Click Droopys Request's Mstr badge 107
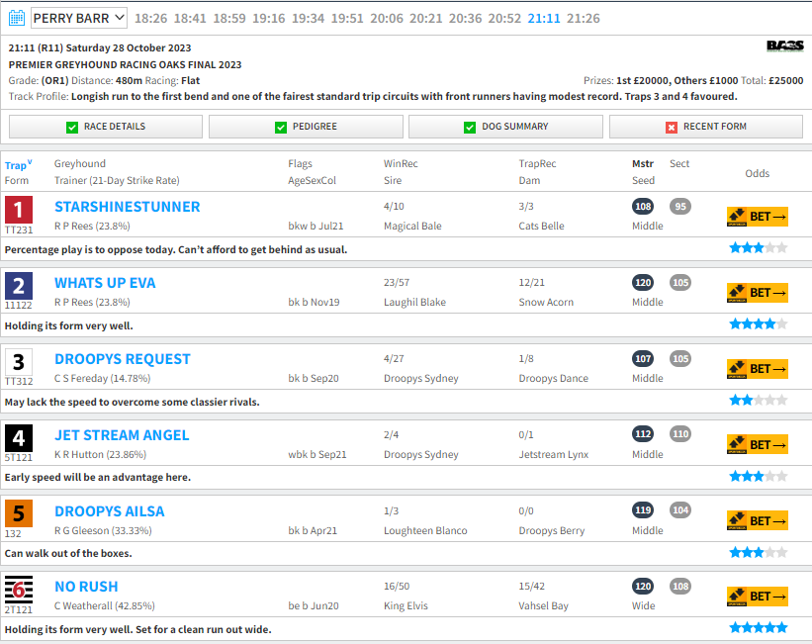The width and height of the screenshot is (812, 644). click(x=643, y=358)
